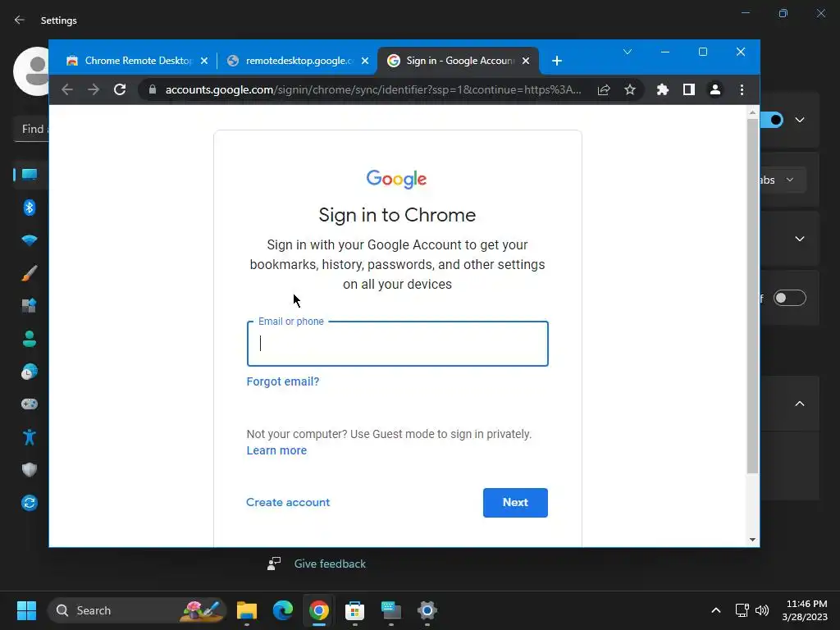Turn off the blue Settings toggle
Viewport: 840px width, 630px height.
tap(771, 120)
